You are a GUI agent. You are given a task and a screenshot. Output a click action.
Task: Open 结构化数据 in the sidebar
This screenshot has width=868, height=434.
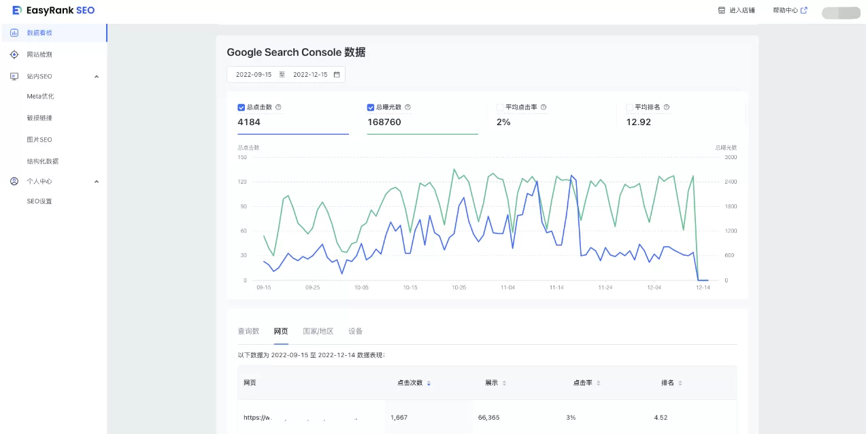tap(42, 161)
